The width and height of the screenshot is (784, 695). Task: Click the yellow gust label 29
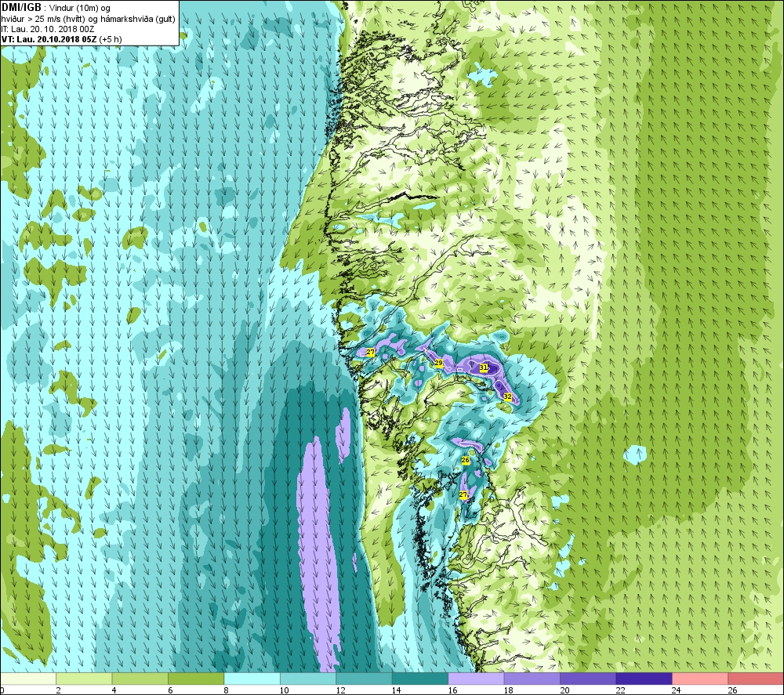[438, 363]
